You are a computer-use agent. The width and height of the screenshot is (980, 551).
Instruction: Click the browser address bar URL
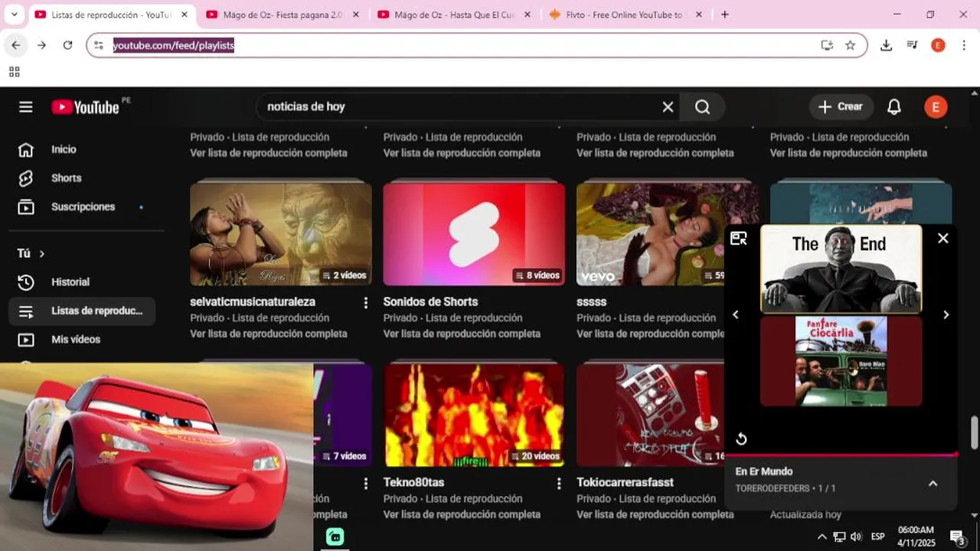(174, 46)
